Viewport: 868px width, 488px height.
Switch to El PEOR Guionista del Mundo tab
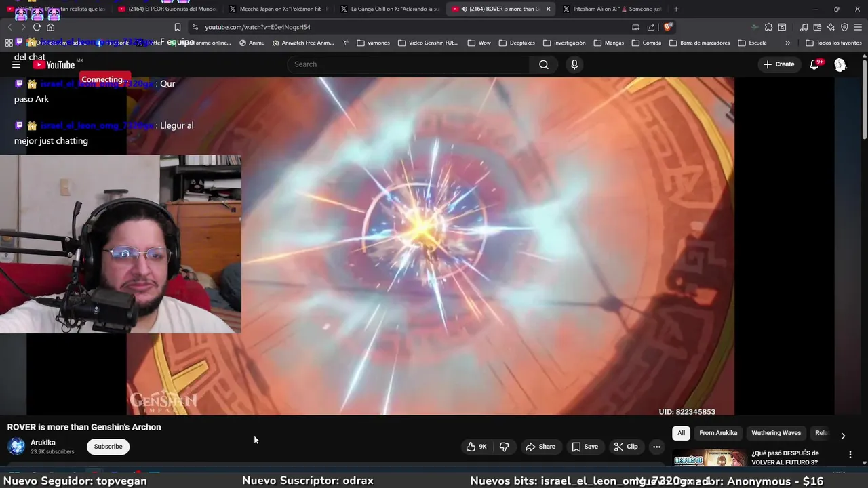point(166,9)
